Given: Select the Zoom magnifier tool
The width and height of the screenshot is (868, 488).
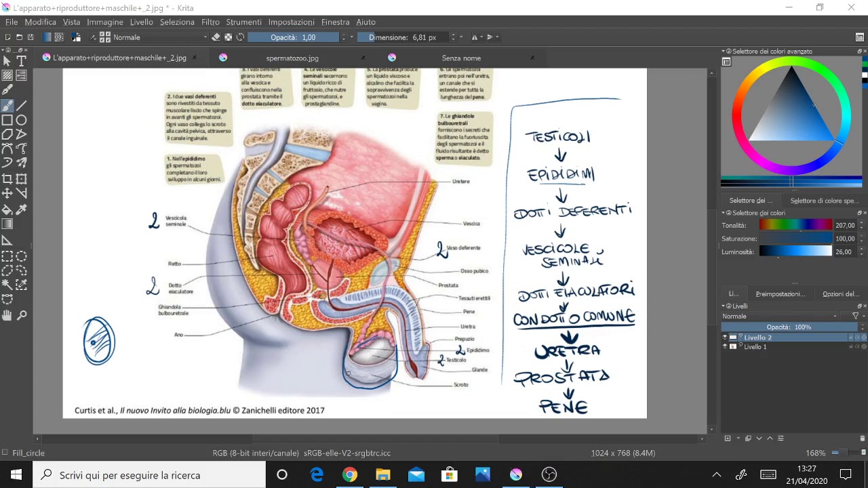Looking at the screenshot, I should click(21, 315).
